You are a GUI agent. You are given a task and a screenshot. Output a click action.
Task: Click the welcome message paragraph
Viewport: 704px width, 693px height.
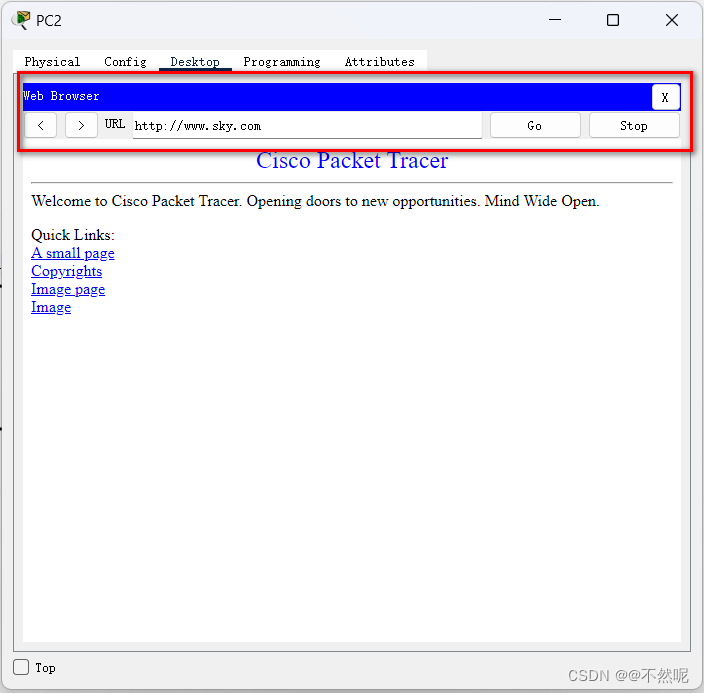coord(315,201)
